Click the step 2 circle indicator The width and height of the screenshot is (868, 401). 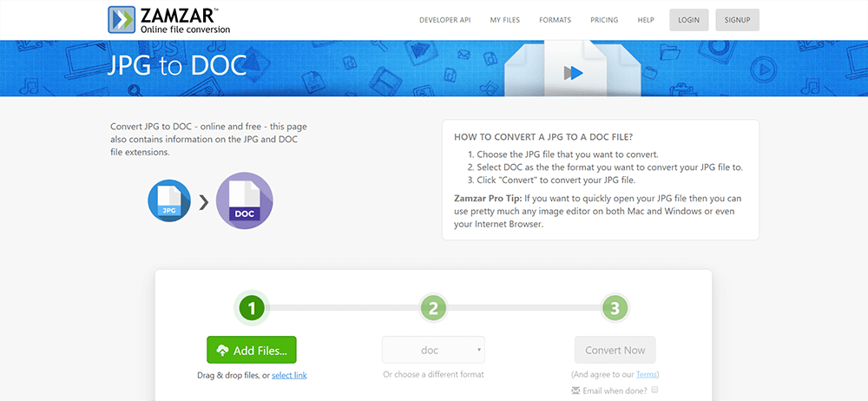pos(433,307)
